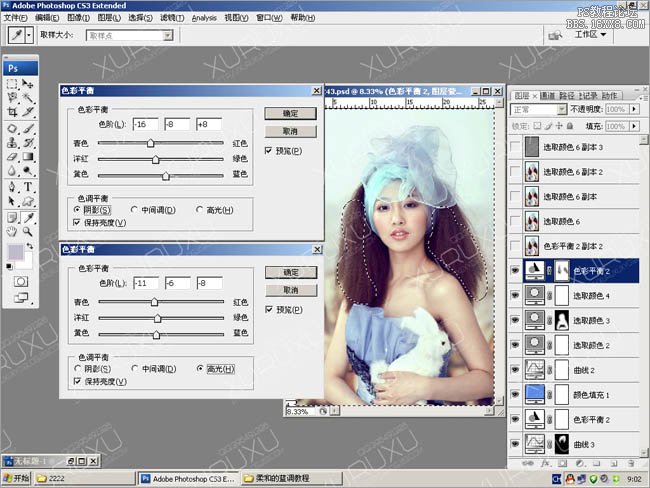Click the foreground color swatch
650x488 pixels.
(x=16, y=252)
